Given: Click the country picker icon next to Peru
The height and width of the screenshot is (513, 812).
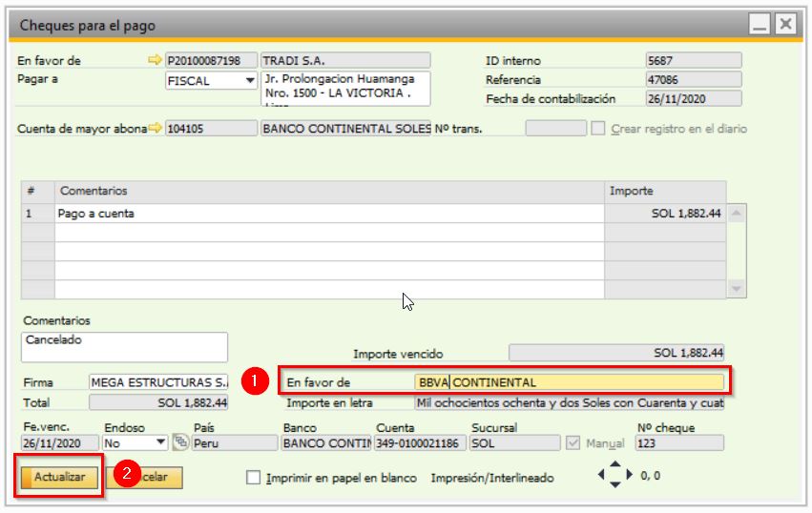Looking at the screenshot, I should coord(180,443).
